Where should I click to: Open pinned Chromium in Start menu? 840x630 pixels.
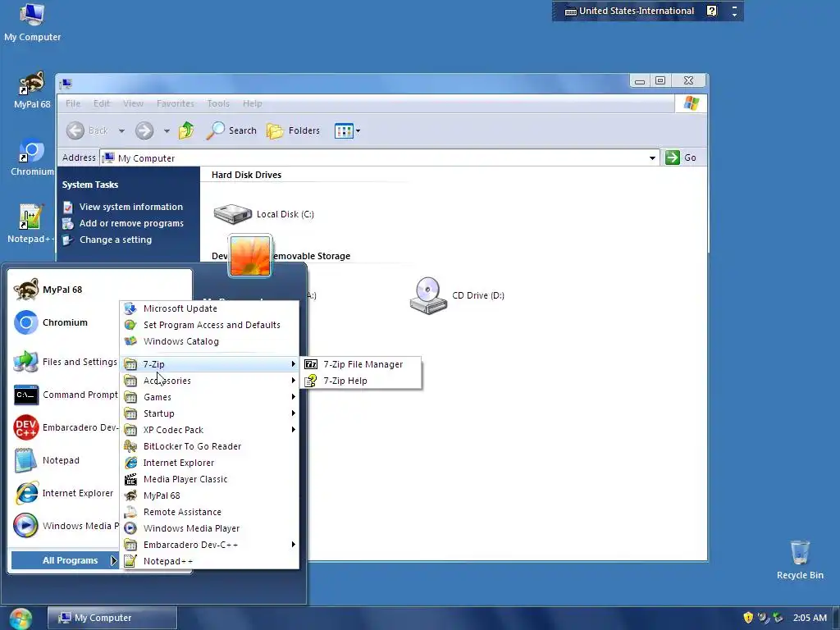[x=64, y=322]
